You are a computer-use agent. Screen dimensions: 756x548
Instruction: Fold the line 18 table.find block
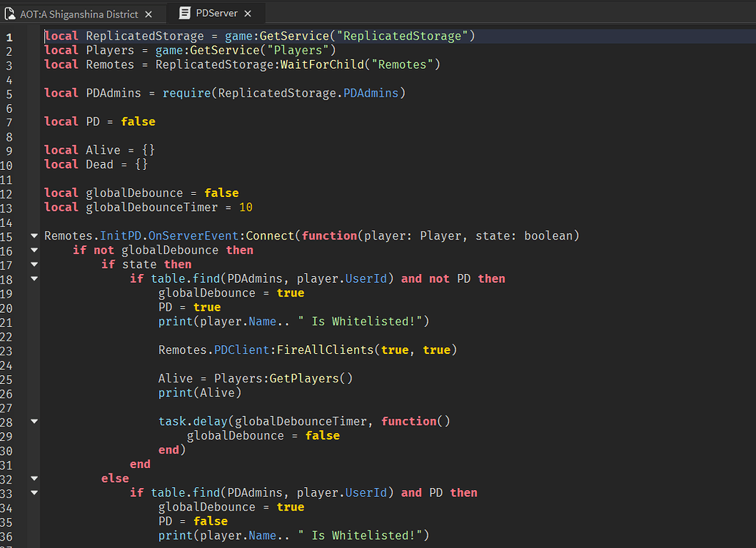coord(34,279)
